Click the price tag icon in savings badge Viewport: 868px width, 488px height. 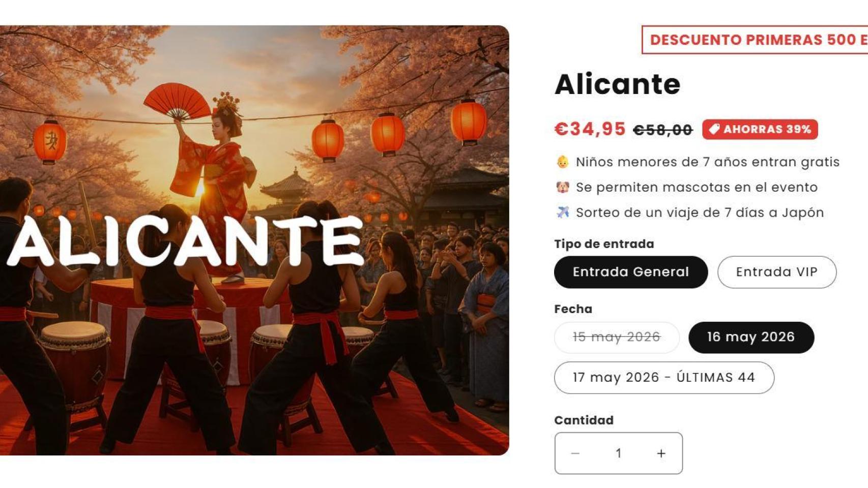click(x=714, y=129)
